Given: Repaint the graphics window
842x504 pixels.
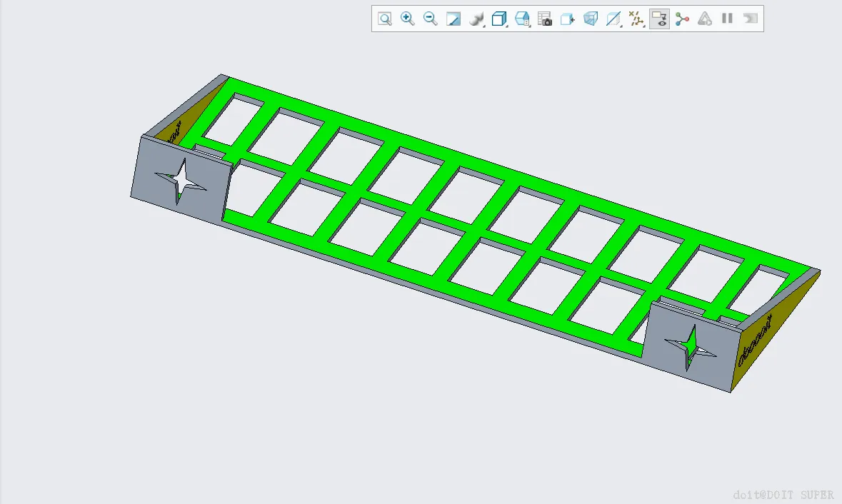Looking at the screenshot, I should coord(453,19).
